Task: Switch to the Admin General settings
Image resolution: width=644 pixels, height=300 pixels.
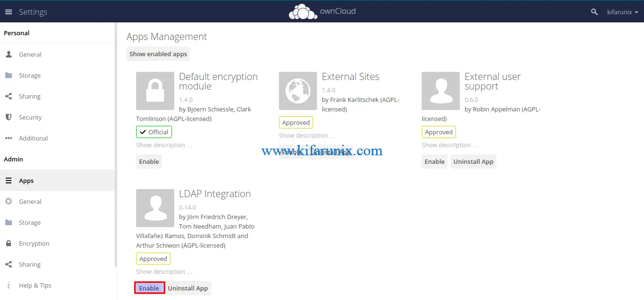Action: pyautogui.click(x=9, y=201)
